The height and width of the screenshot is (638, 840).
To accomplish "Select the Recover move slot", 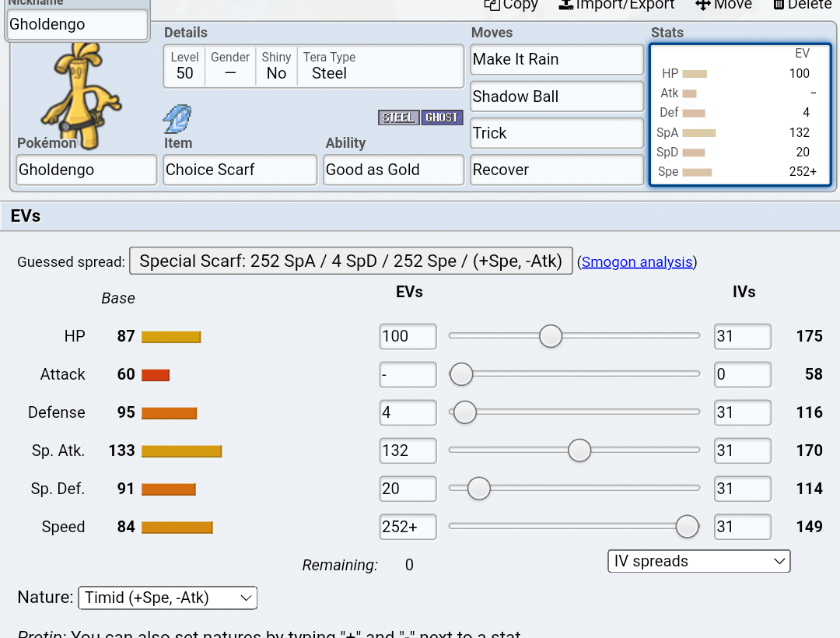I will click(557, 170).
